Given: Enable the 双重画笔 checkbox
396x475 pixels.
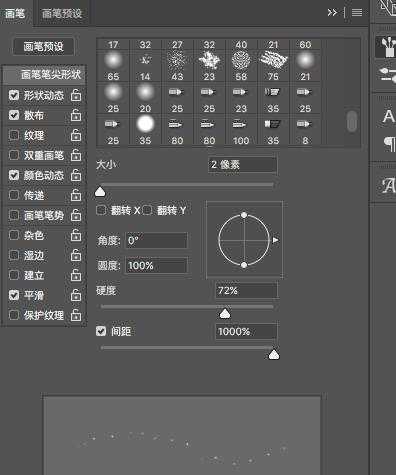Looking at the screenshot, I should (14, 155).
